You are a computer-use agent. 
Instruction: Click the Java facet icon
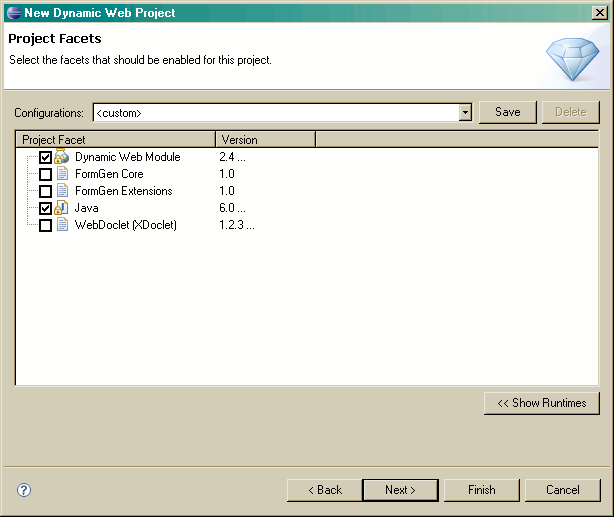(x=61, y=208)
